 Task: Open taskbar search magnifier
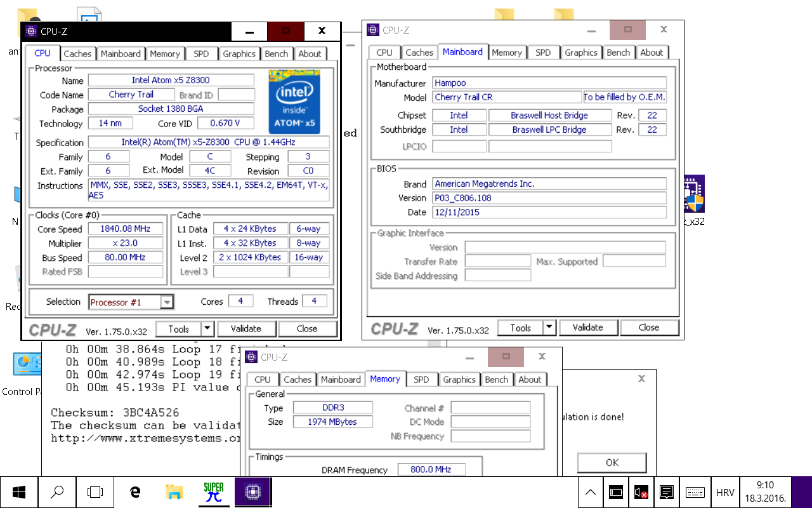click(x=57, y=492)
